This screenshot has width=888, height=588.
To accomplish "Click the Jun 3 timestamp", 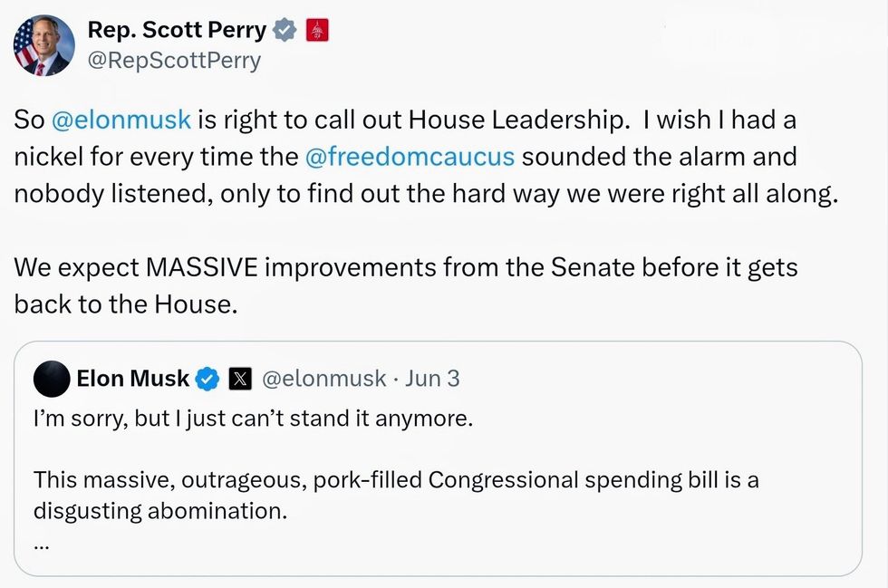I will pyautogui.click(x=432, y=378).
